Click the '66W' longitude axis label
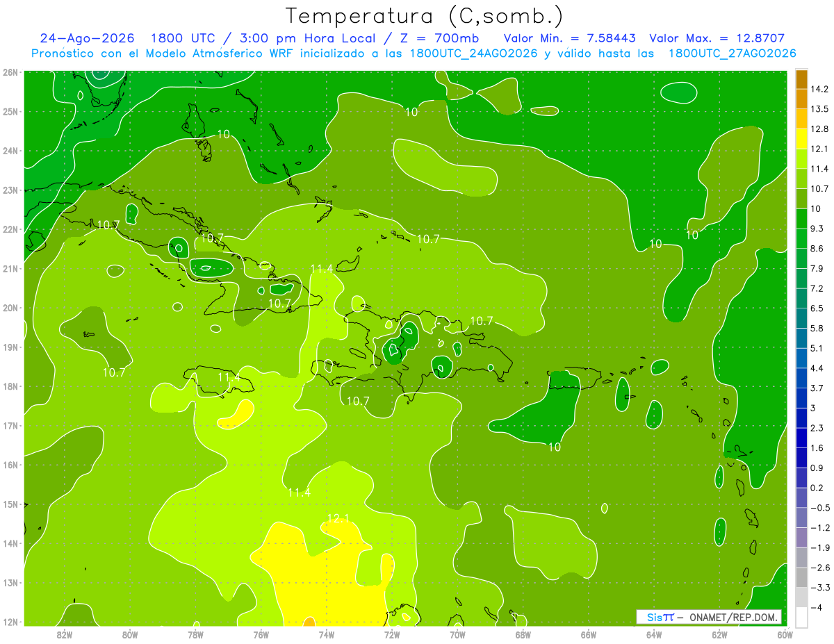The height and width of the screenshot is (644, 834). pyautogui.click(x=588, y=634)
